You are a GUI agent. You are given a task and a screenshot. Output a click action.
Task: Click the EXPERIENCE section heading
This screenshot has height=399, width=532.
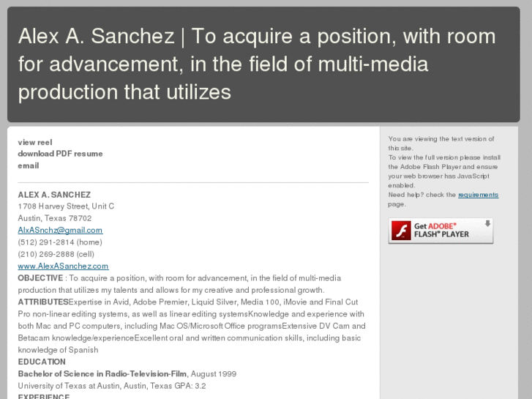[44, 396]
